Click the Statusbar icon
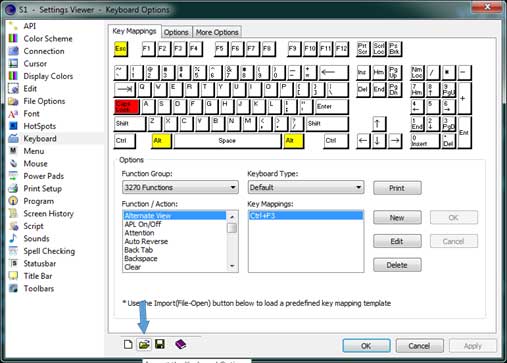The width and height of the screenshot is (507, 363). tap(13, 263)
